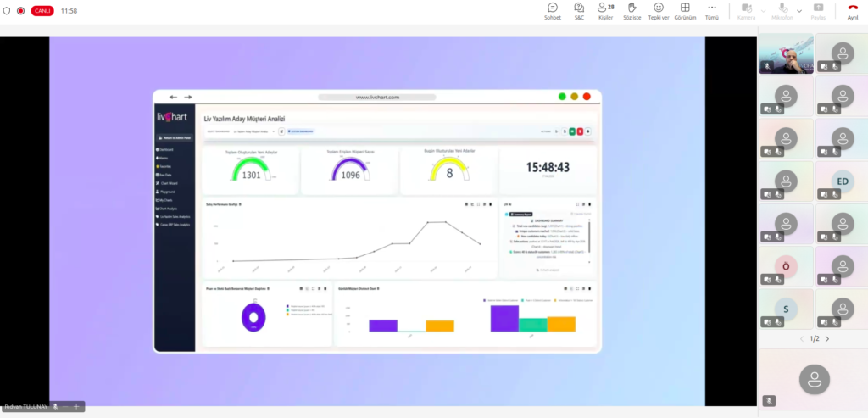
Task: Toggle the Kamera video button
Action: [746, 10]
